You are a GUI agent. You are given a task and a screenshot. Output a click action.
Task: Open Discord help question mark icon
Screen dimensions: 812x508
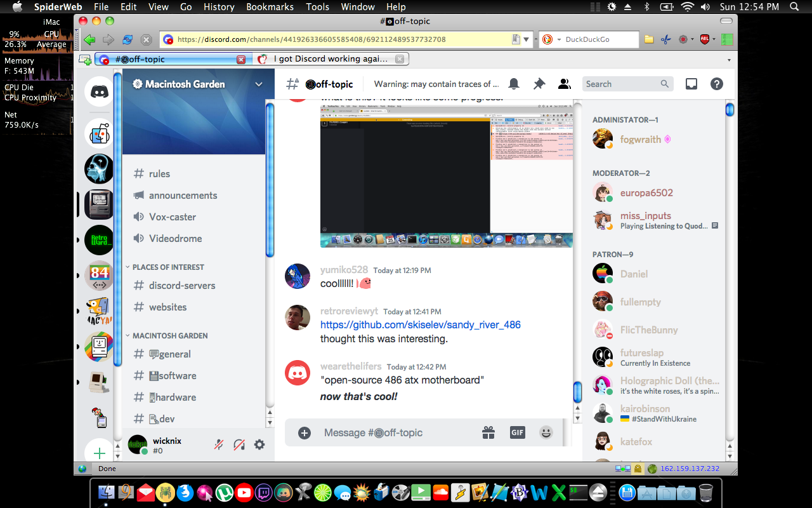pos(717,84)
